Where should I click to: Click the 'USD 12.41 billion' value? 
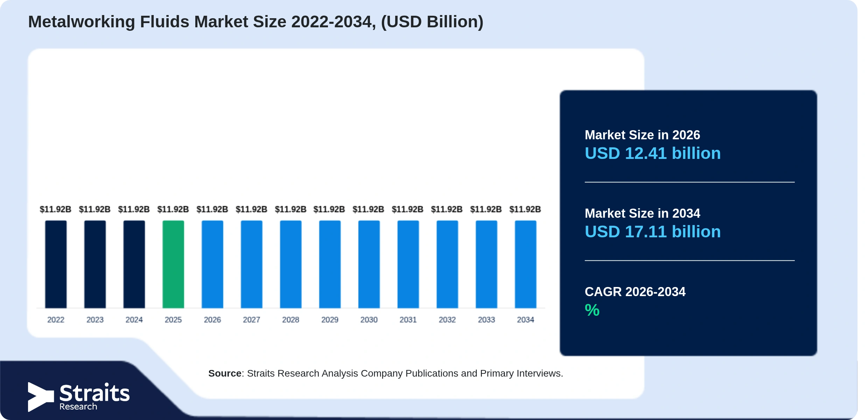click(653, 153)
